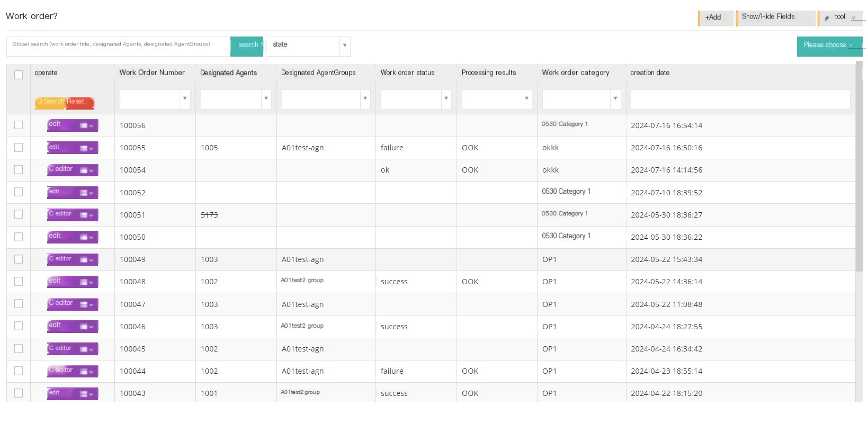The height and width of the screenshot is (424, 868).
Task: Open the action menu icon for work order 100051
Action: tap(87, 215)
